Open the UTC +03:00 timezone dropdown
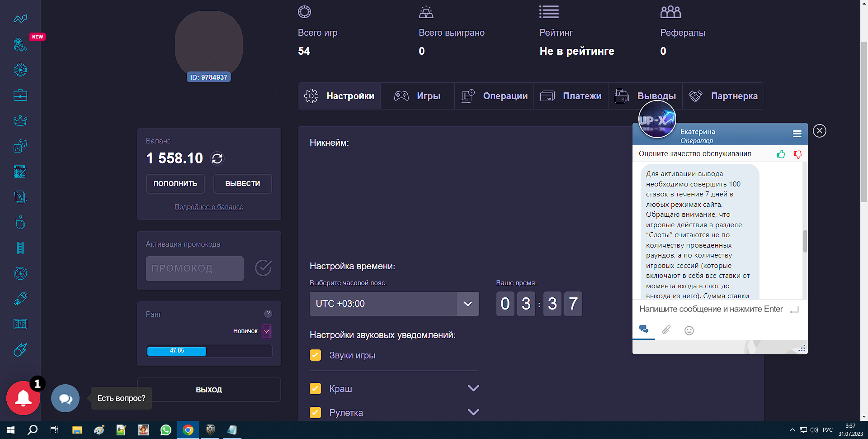The width and height of the screenshot is (868, 439). [394, 304]
